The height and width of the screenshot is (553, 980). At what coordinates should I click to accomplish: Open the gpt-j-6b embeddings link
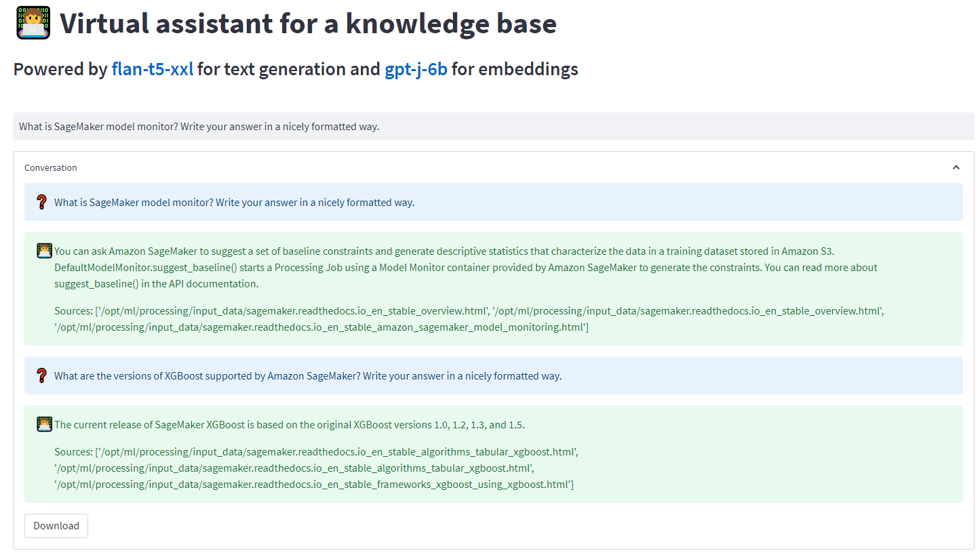(416, 69)
